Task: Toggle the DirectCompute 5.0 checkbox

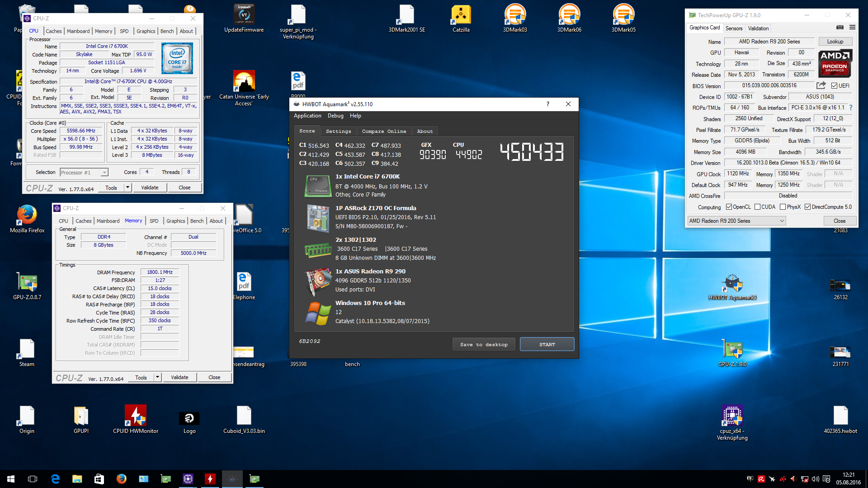Action: point(807,207)
